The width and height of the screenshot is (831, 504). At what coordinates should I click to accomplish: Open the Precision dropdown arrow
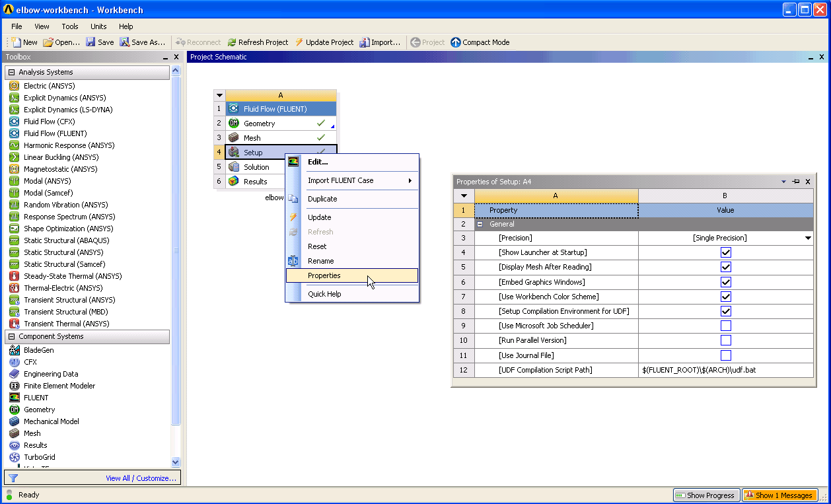[x=807, y=238]
